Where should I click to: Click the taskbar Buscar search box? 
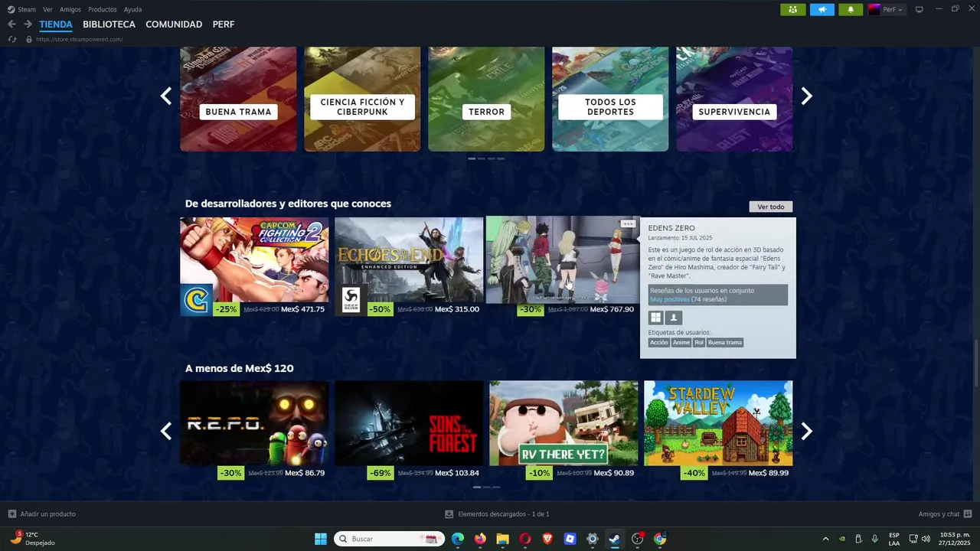coord(390,539)
